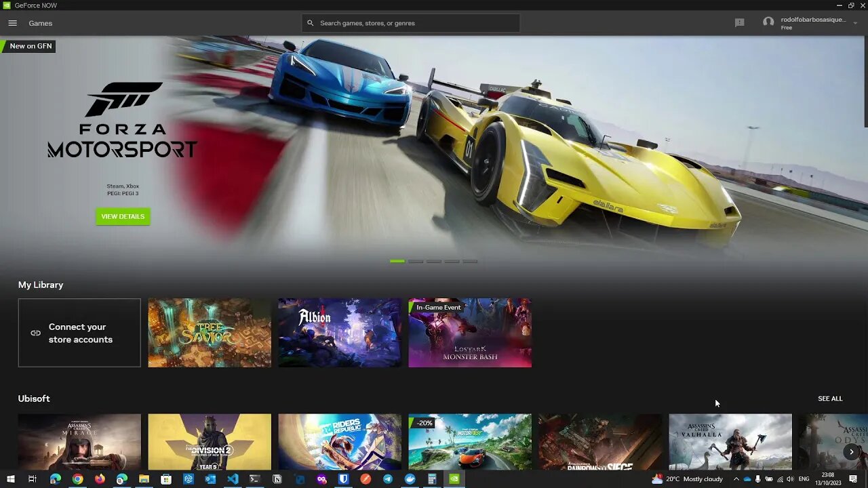Open the Albion game tile
This screenshot has width=868, height=488.
(x=340, y=333)
